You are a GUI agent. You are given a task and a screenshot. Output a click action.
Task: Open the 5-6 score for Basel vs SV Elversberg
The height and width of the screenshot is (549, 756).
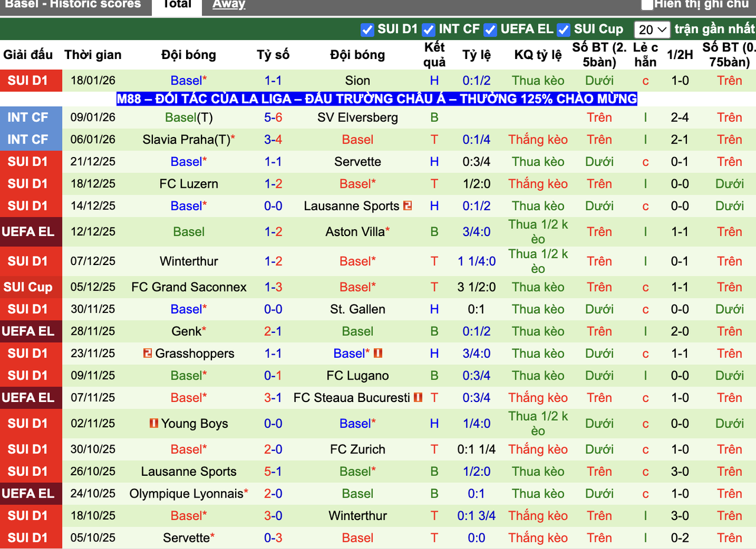[273, 117]
